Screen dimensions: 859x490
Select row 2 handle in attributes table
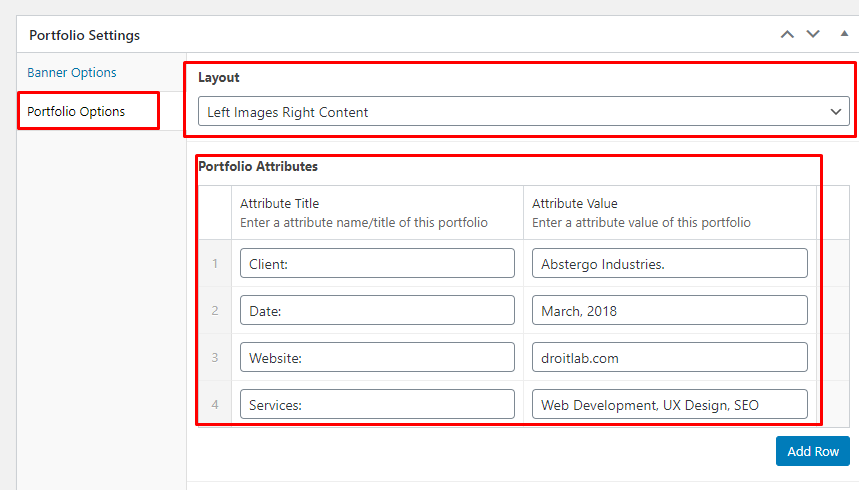214,311
